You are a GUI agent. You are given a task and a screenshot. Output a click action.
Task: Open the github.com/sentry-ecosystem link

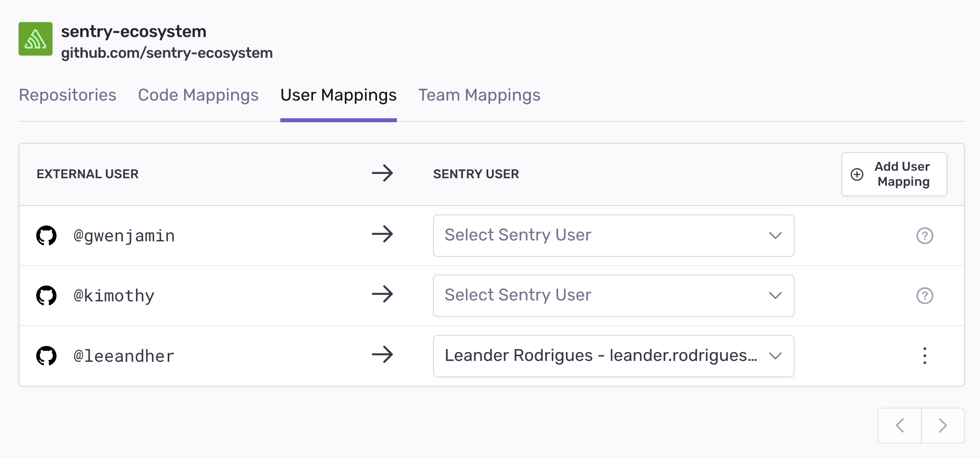click(x=167, y=53)
